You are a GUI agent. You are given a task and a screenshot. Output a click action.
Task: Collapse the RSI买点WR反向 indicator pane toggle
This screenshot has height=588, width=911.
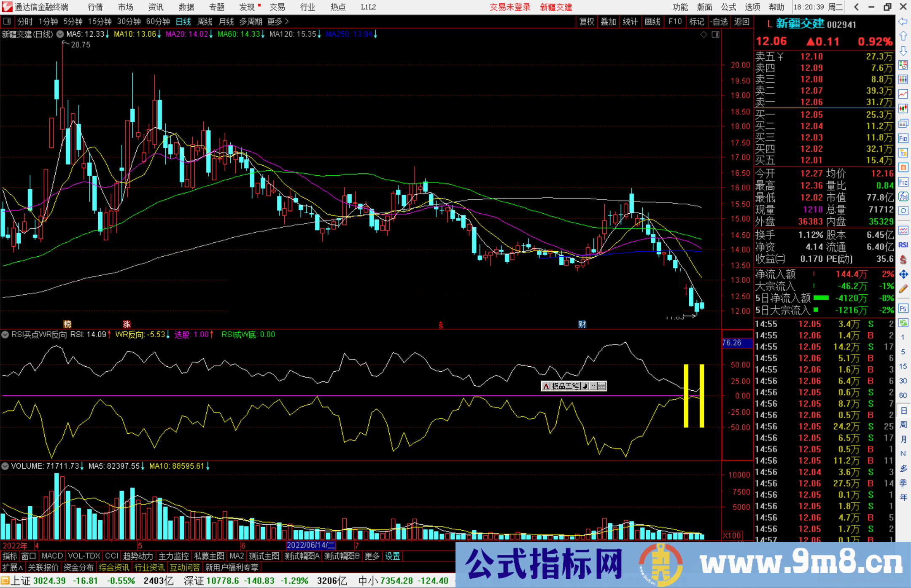click(5, 335)
